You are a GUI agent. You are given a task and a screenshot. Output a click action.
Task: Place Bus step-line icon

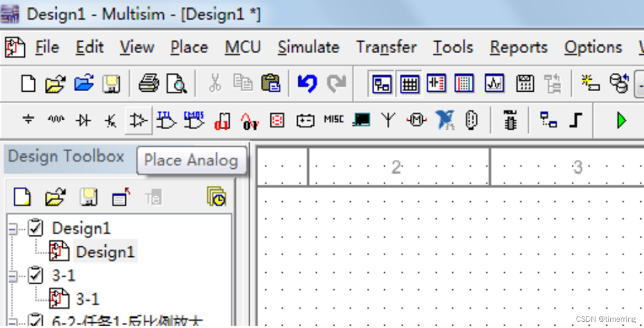click(x=575, y=120)
